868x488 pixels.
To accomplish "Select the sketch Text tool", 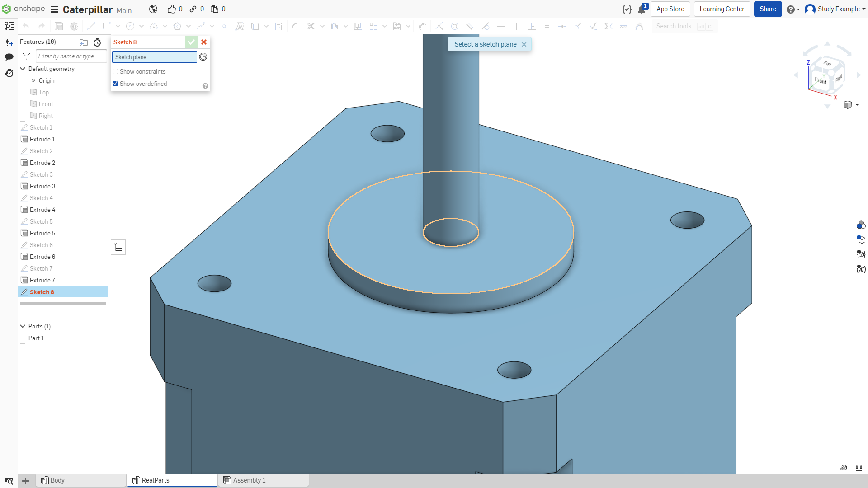I will coord(240,26).
